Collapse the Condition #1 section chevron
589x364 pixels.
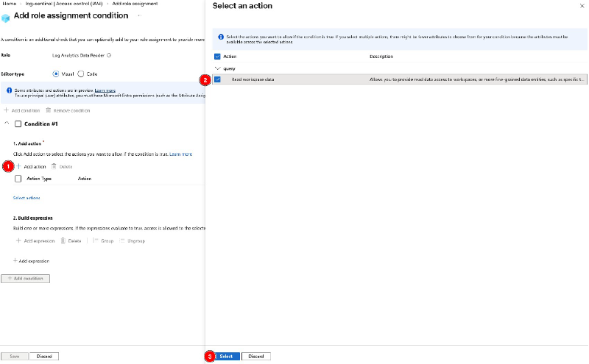coord(7,124)
